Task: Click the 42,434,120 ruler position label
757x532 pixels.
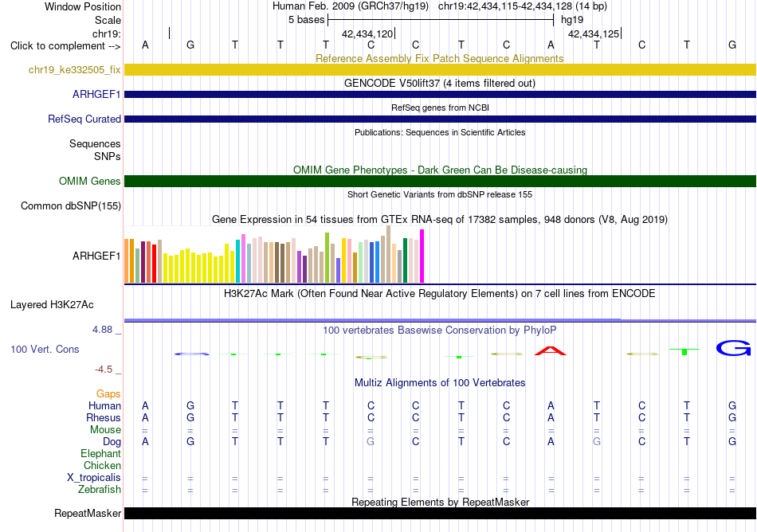Action: tap(367, 33)
